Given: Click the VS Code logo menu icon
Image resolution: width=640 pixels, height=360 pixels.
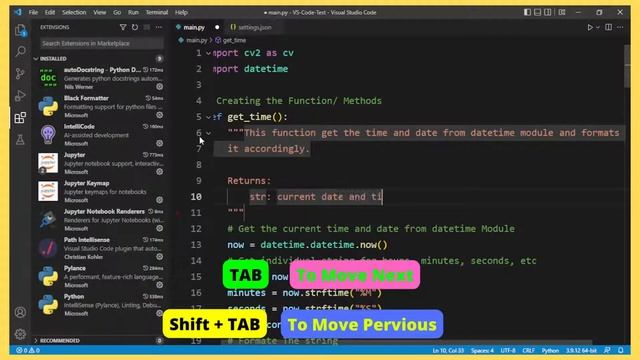Looking at the screenshot, I should [x=18, y=12].
